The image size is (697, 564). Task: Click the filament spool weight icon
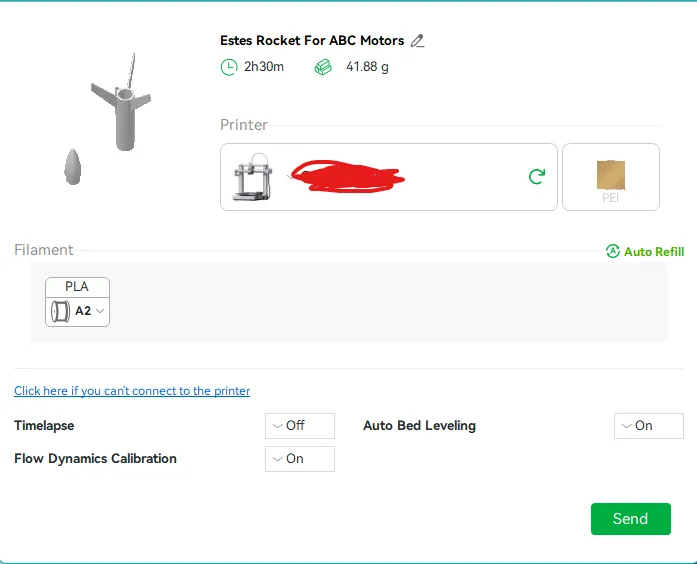[323, 67]
